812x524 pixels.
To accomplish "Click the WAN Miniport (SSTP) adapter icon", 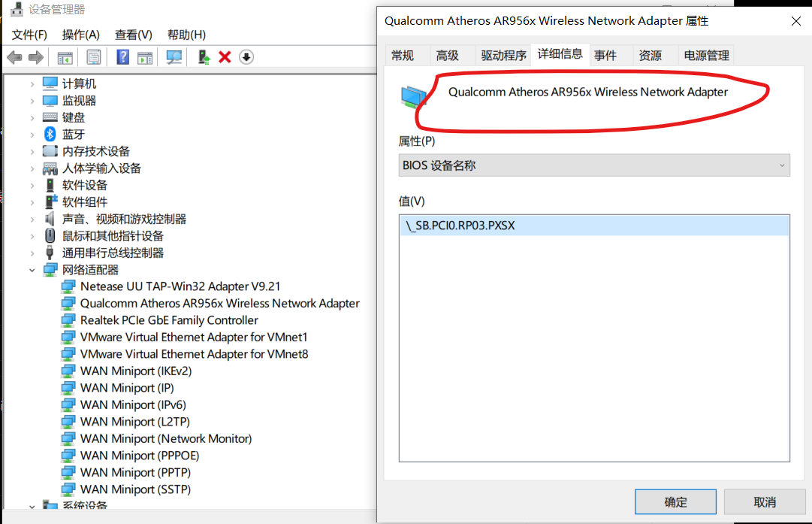I will pos(68,489).
